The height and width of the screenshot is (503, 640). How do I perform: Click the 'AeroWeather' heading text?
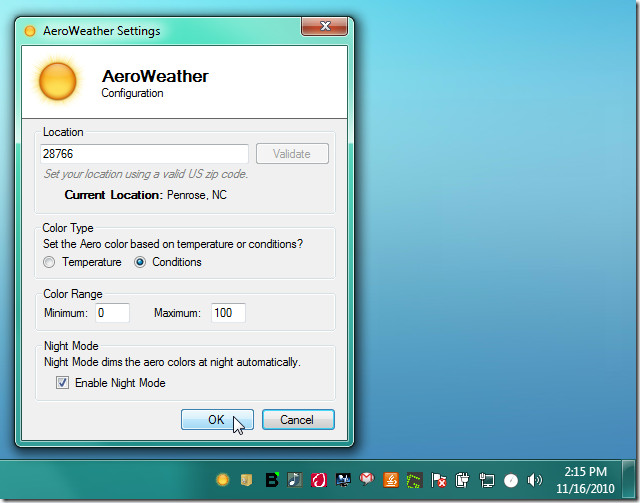pos(155,76)
